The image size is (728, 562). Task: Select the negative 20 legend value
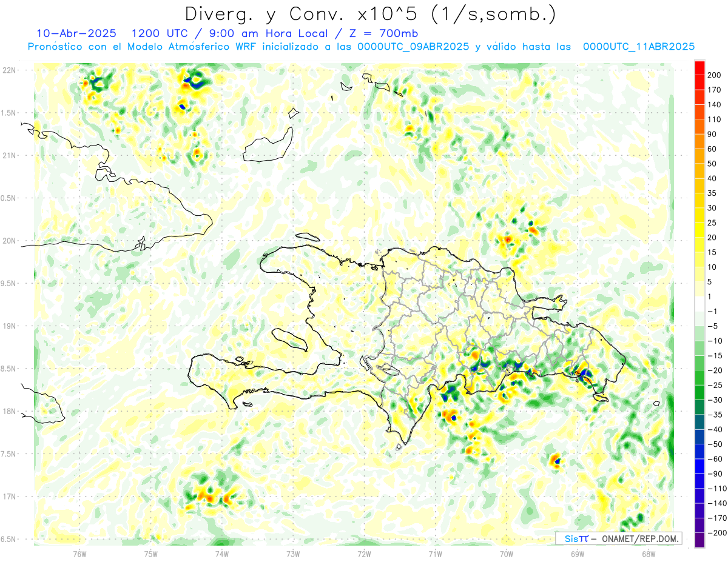pos(714,370)
